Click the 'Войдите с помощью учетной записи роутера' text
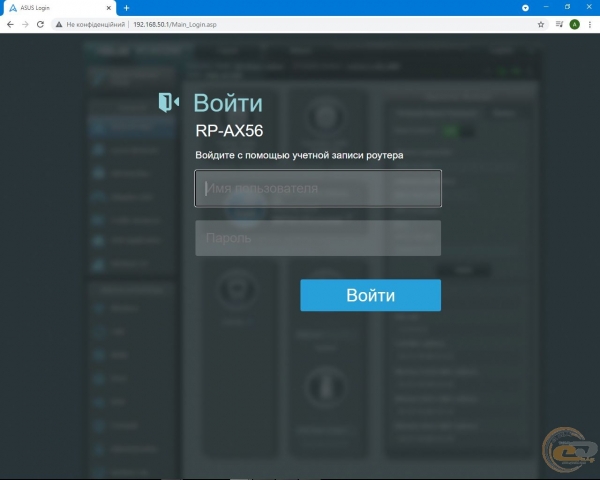This screenshot has width=600, height=480. [x=299, y=155]
